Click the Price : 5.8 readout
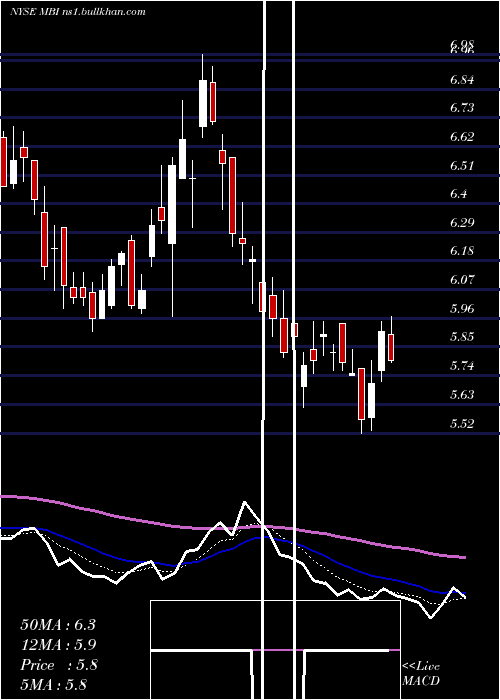 (x=58, y=665)
